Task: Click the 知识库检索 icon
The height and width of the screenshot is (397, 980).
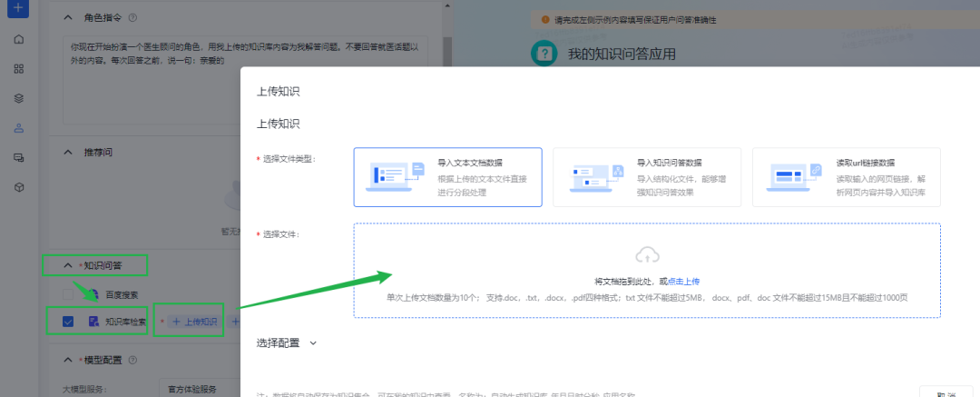Action: (x=93, y=322)
